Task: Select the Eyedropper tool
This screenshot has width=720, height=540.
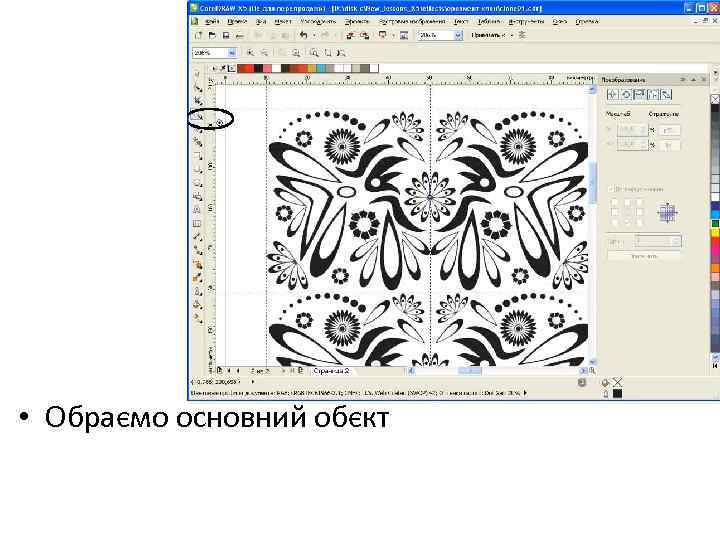Action: (x=197, y=278)
